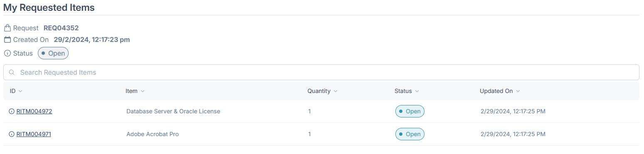
Task: Open the Status column dropdown arrow
Action: point(417,91)
